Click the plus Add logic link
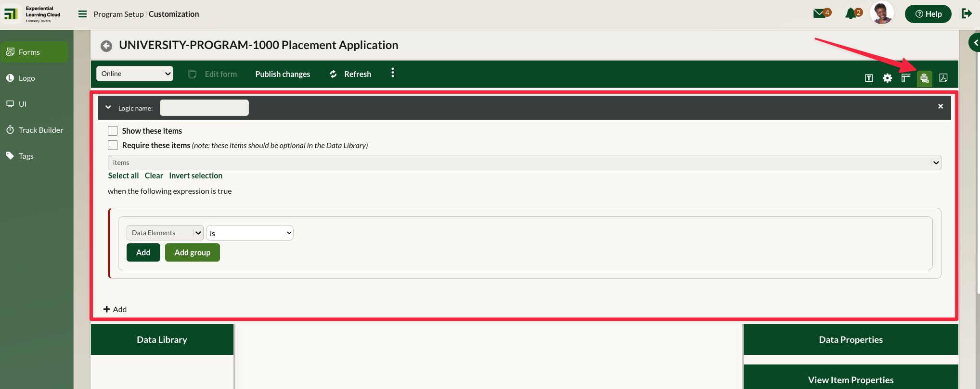The width and height of the screenshot is (980, 389). tap(115, 309)
